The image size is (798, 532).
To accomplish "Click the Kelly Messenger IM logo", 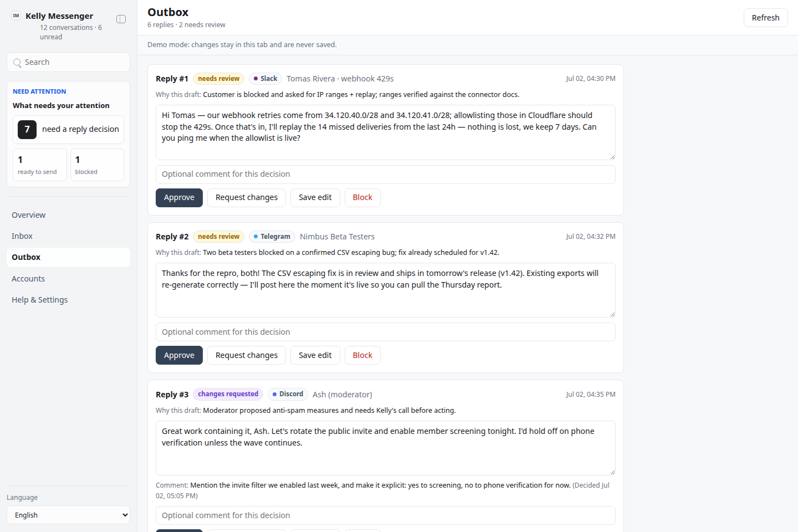I will click(x=16, y=16).
